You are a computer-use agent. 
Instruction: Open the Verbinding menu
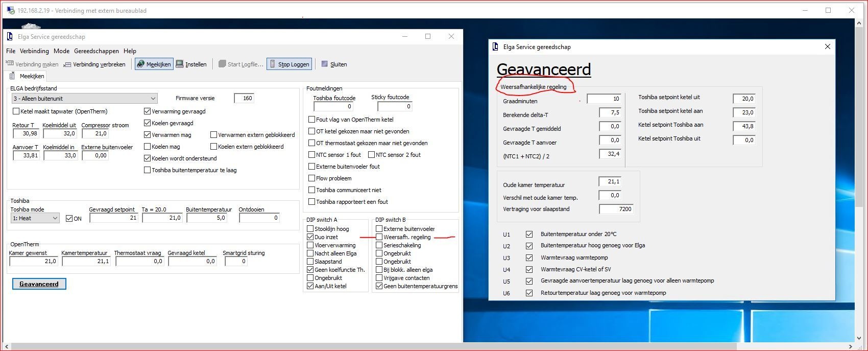(34, 51)
